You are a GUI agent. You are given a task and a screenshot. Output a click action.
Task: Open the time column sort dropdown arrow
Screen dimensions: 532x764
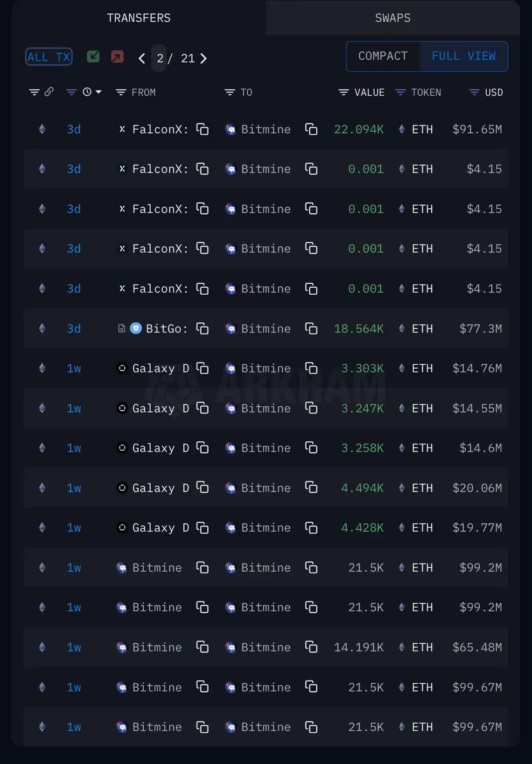pyautogui.click(x=98, y=92)
